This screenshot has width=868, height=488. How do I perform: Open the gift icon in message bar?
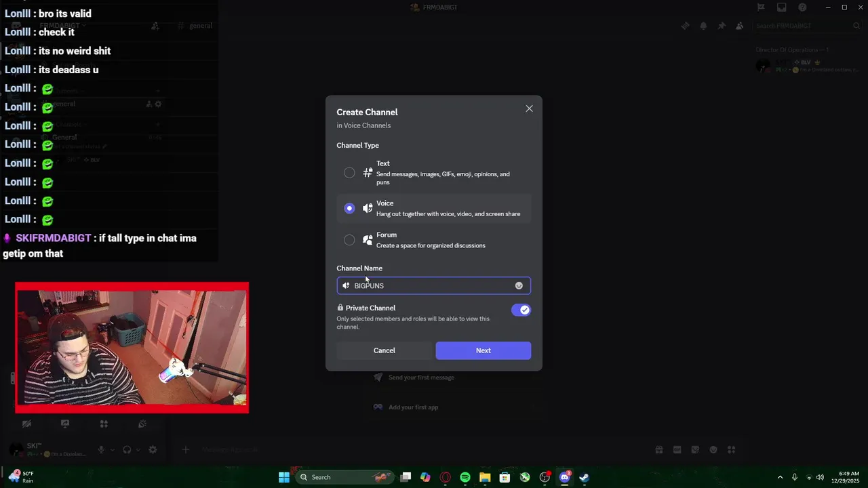tap(658, 449)
